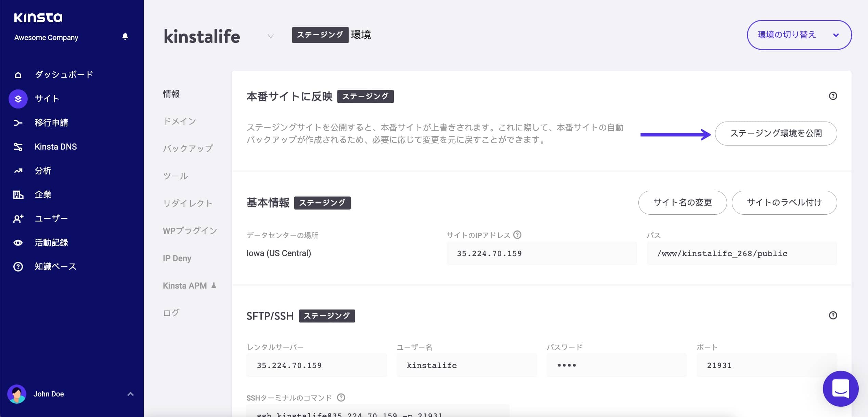Select the ログ tab
The width and height of the screenshot is (868, 417).
point(171,313)
